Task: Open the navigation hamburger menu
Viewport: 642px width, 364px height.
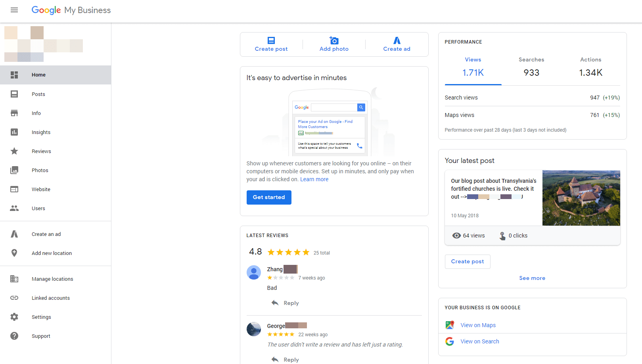Action: (14, 10)
